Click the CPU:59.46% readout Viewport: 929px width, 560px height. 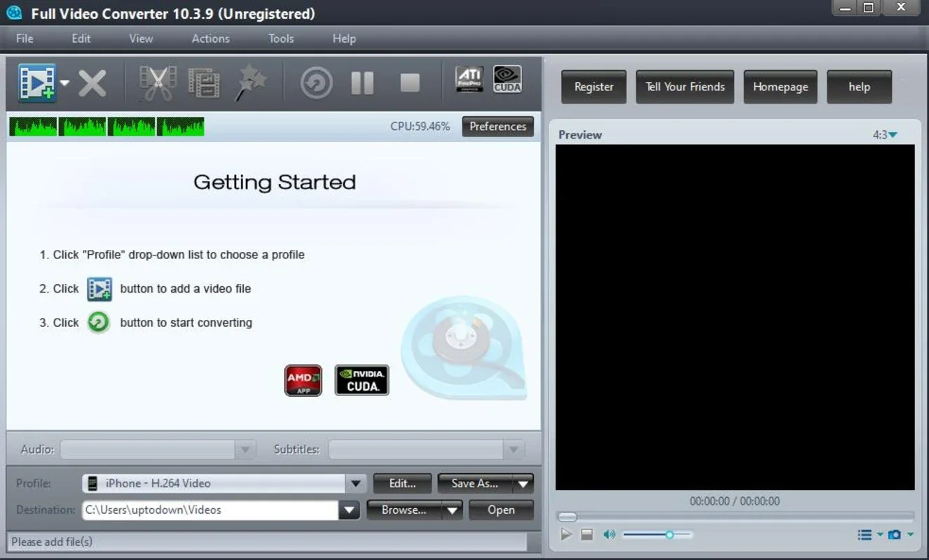(420, 127)
